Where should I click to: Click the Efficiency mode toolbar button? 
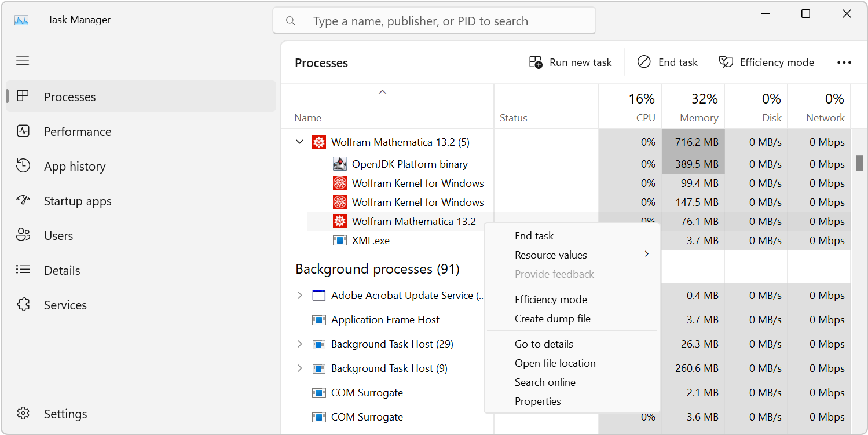tap(767, 62)
